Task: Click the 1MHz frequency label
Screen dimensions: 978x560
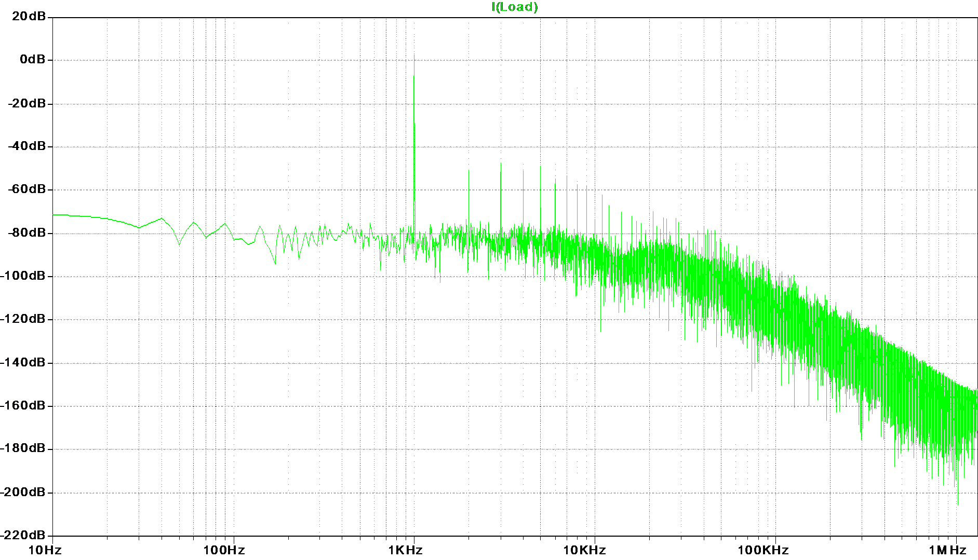Action: [x=947, y=550]
